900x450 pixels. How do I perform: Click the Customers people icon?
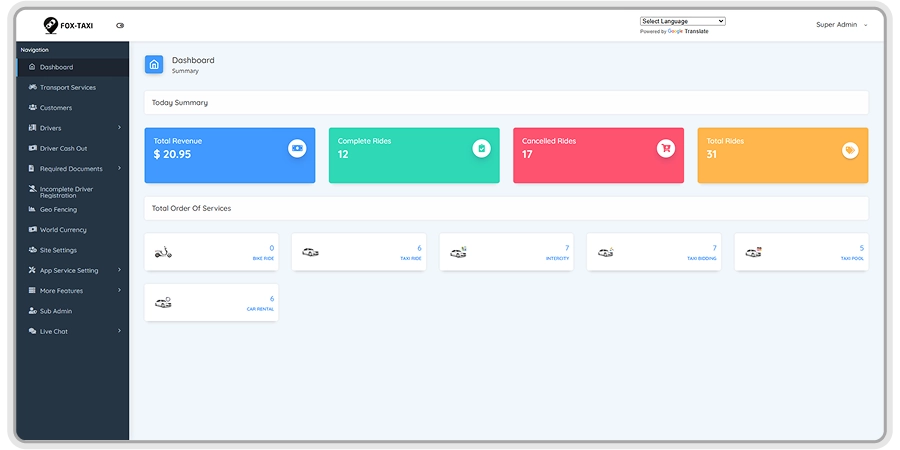click(x=32, y=107)
